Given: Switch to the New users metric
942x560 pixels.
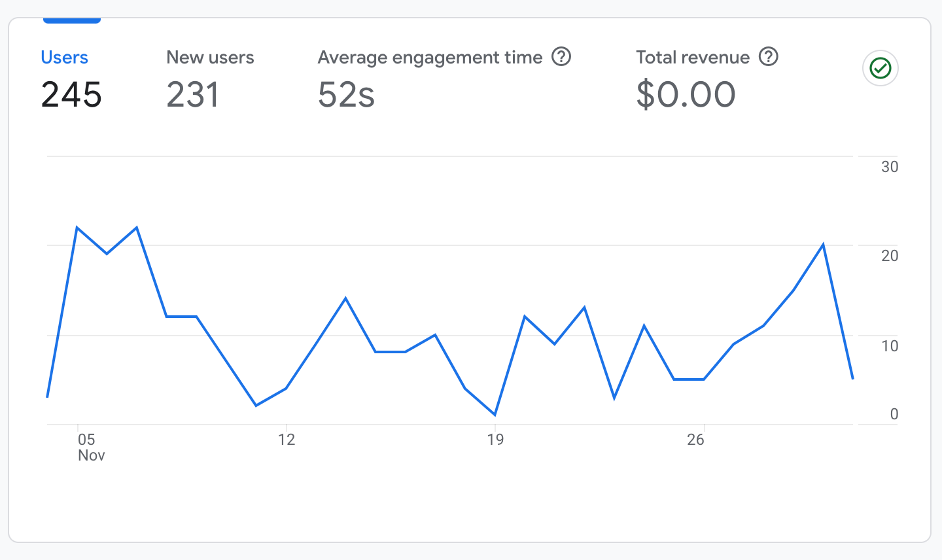Looking at the screenshot, I should (210, 58).
